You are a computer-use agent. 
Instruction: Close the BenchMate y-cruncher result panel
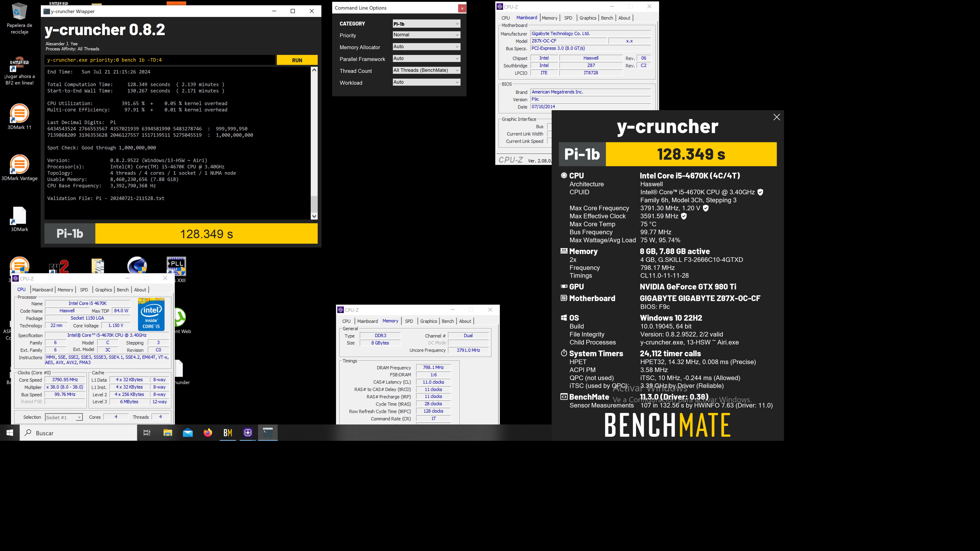[x=776, y=117]
